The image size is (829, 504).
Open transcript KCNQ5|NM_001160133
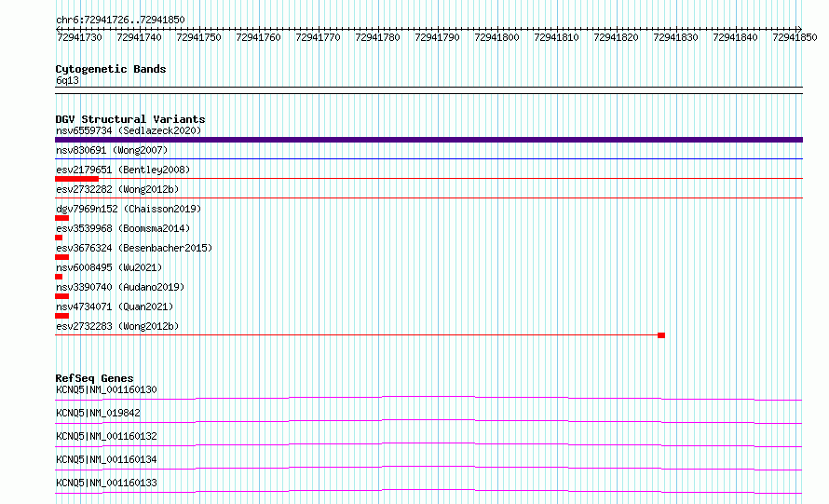[x=106, y=483]
